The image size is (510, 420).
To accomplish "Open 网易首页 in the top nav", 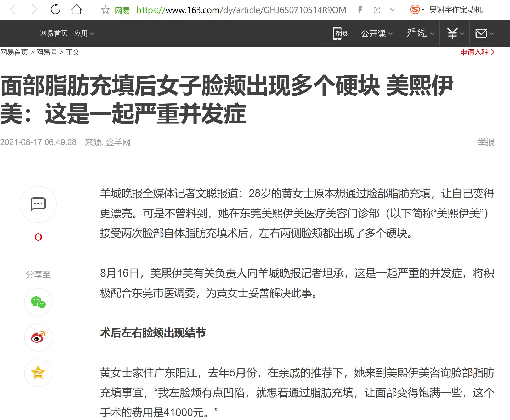I will (54, 33).
